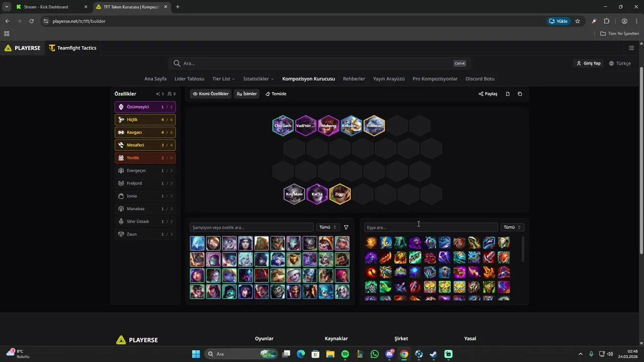Focus the Eşya ara item search
The image size is (644, 362).
[431, 227]
